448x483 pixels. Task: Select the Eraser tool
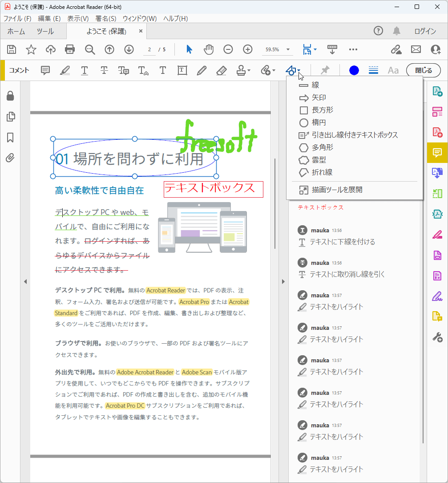pyautogui.click(x=222, y=70)
